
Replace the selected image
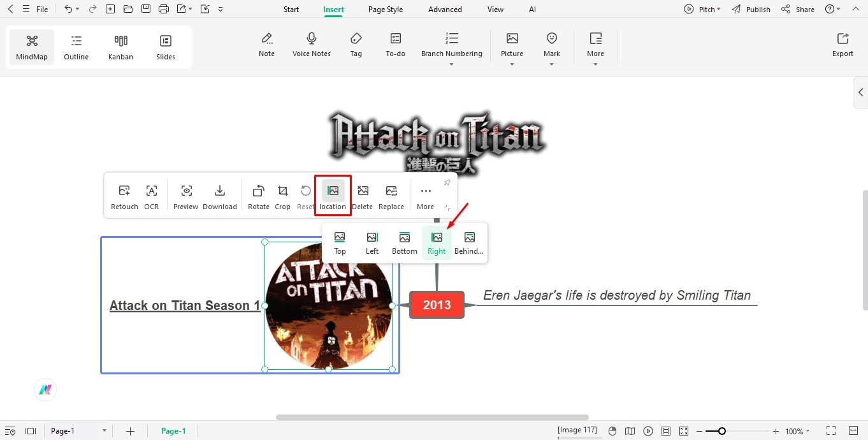391,197
